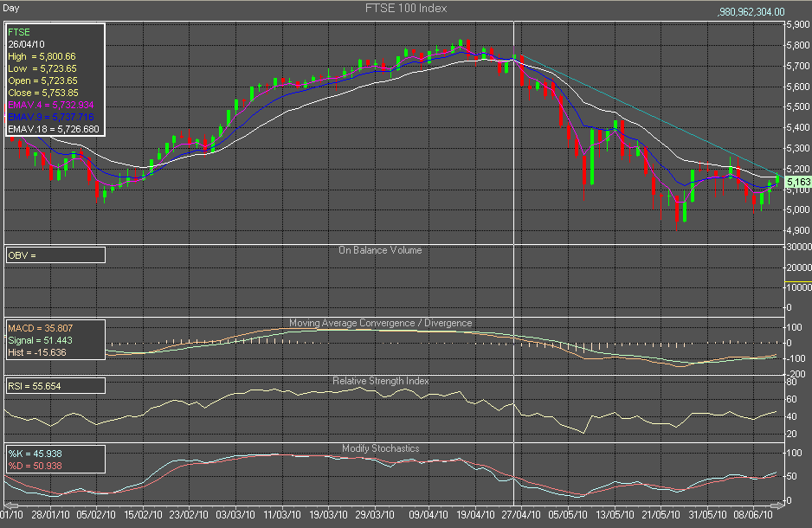The width and height of the screenshot is (812, 528).
Task: Click the 15/02/10 date label
Action: point(143,515)
